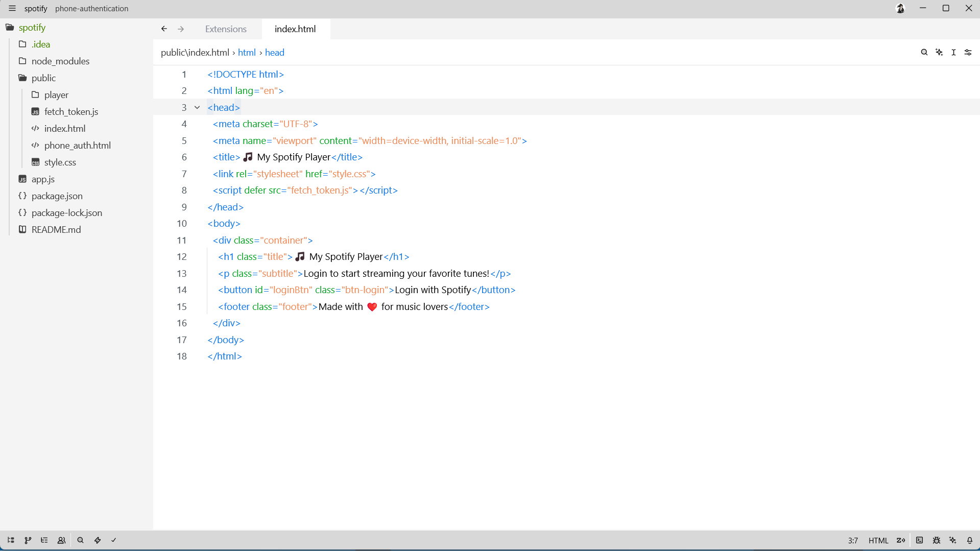Open the terminal from the status bar
The width and height of the screenshot is (980, 551).
point(920,540)
